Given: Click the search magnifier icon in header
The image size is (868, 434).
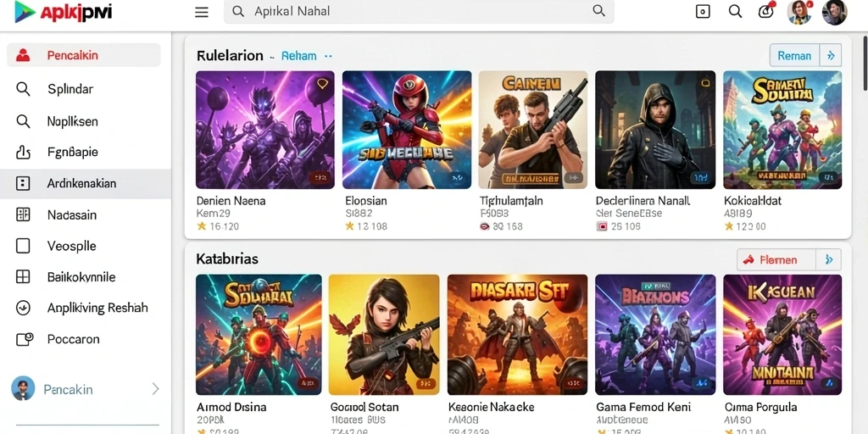Looking at the screenshot, I should [x=735, y=12].
